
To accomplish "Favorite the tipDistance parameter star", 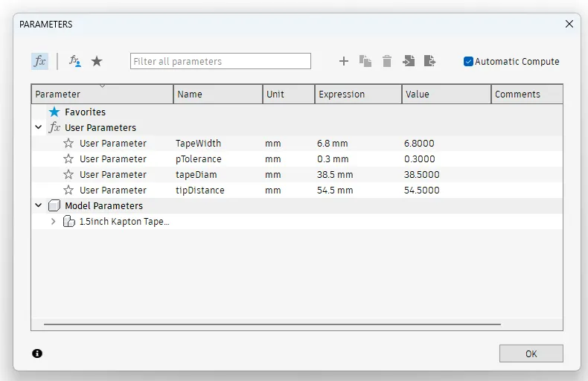I will (68, 190).
